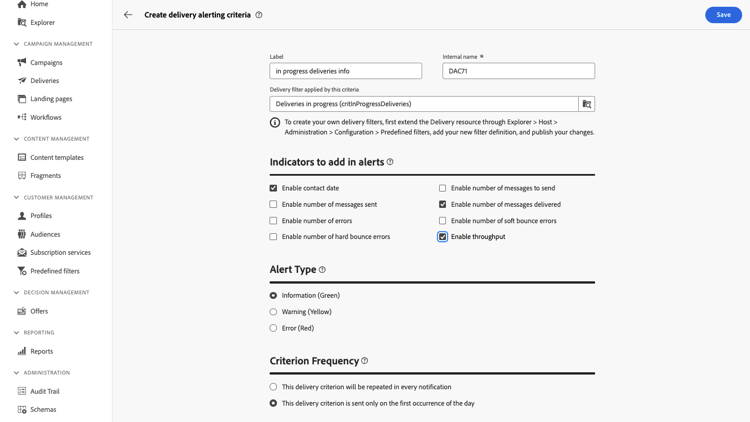750x422 pixels.
Task: Uncheck Enable throughput checkbox
Action: pyautogui.click(x=442, y=237)
